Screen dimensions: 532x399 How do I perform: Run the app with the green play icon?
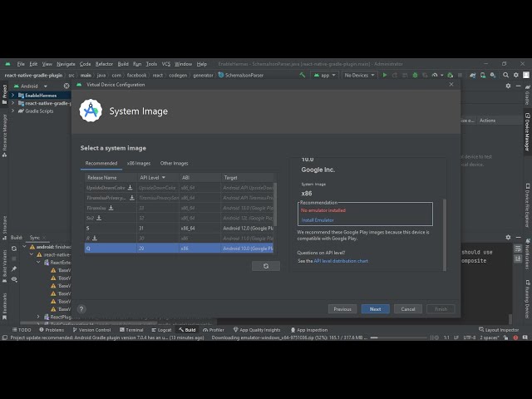(385, 75)
